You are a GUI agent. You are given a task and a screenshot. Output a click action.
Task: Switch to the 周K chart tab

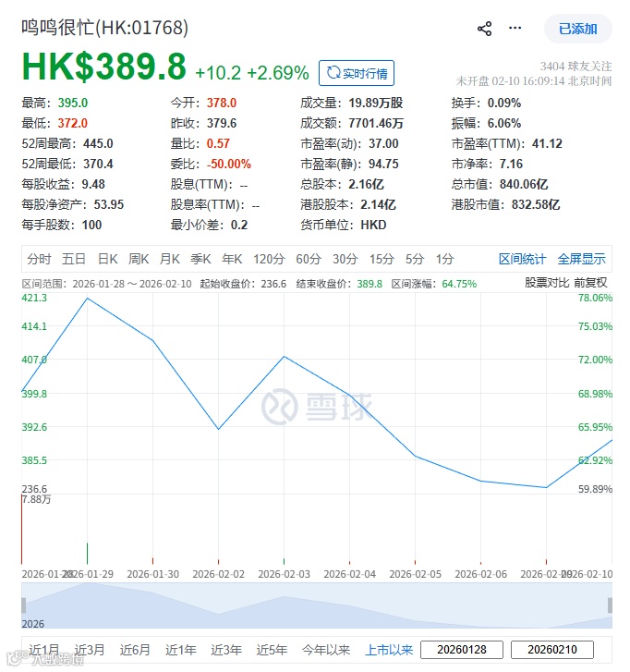point(139,259)
